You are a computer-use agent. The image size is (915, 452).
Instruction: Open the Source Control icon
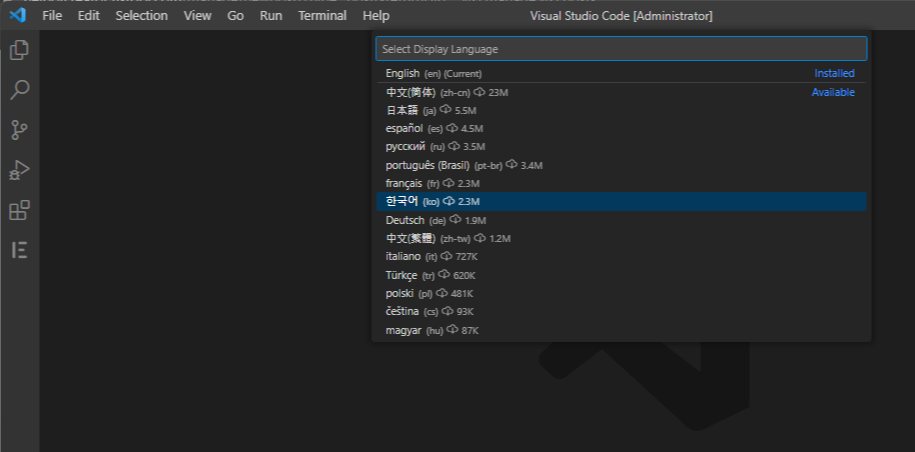(x=19, y=130)
